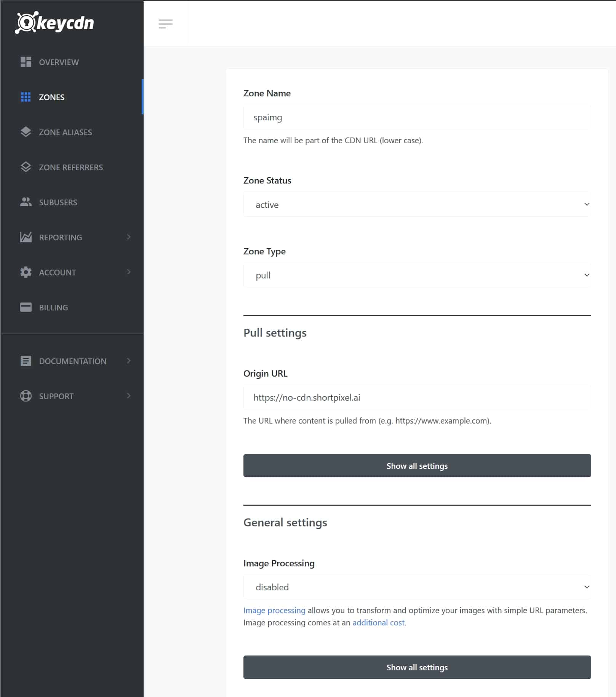Click the Zones grid icon

26,97
